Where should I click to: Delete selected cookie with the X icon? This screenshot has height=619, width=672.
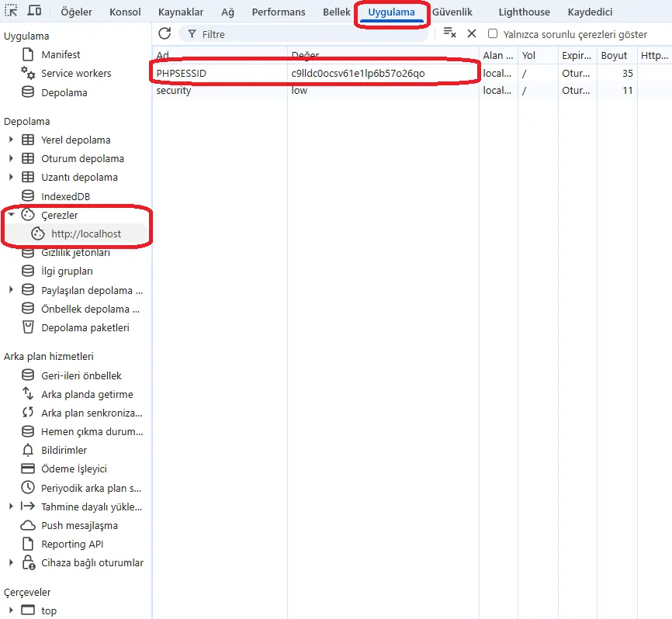[472, 33]
